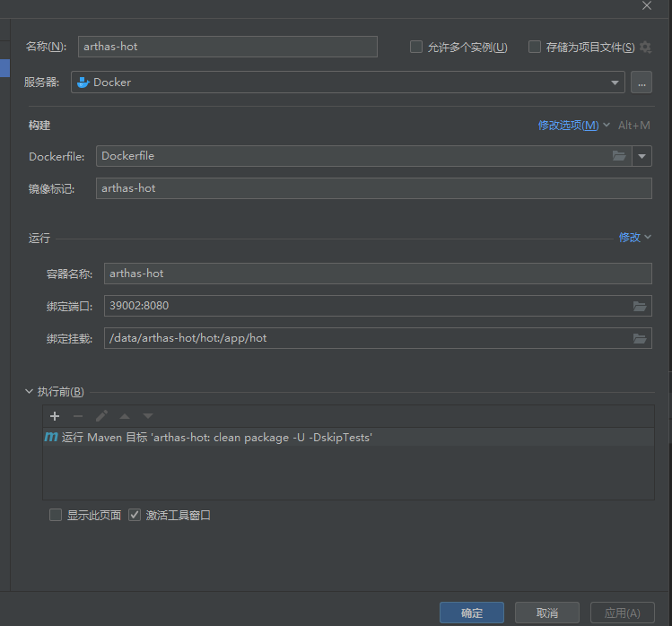Click the Docker whale icon in server field
The width and height of the screenshot is (672, 626).
click(x=83, y=83)
